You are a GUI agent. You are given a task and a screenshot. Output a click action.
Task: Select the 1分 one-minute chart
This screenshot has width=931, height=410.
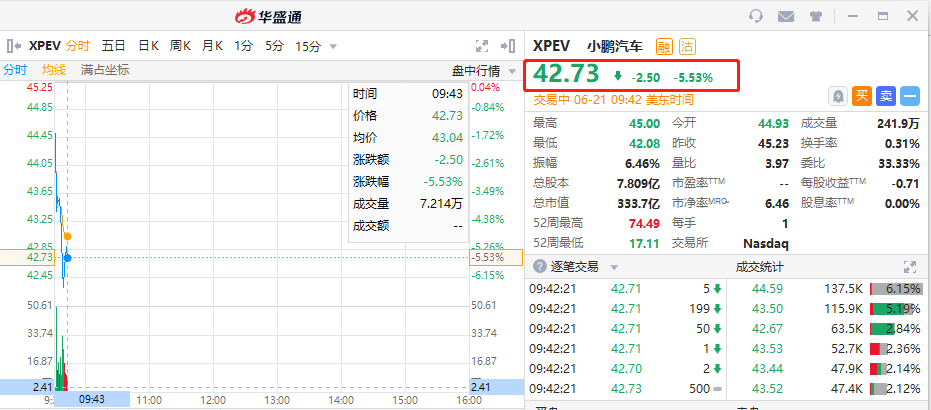pos(243,46)
